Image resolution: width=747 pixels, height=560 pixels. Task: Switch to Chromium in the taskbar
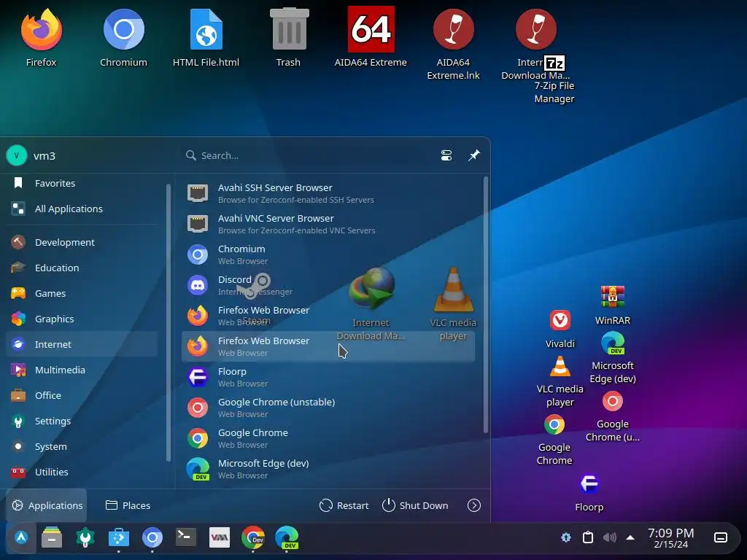click(152, 537)
